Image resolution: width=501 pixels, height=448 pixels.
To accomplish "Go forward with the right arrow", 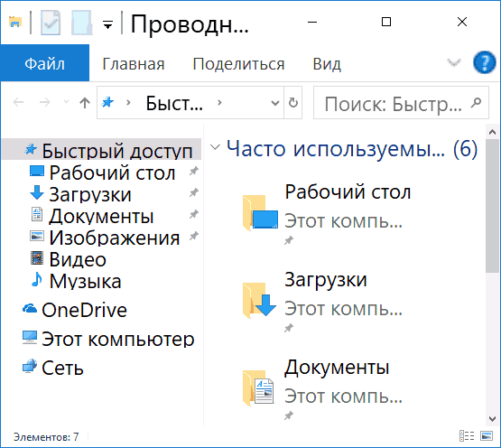I will pyautogui.click(x=45, y=102).
